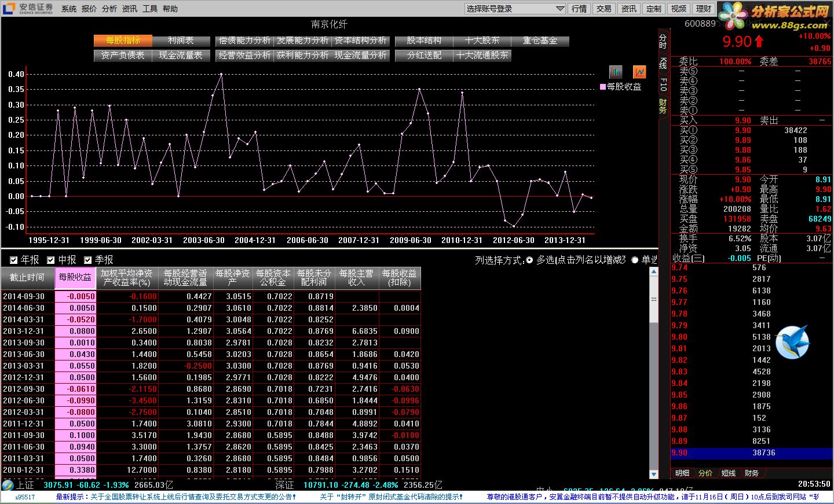Click the 行情 top toolbar button
834x504 pixels.
[x=579, y=9]
